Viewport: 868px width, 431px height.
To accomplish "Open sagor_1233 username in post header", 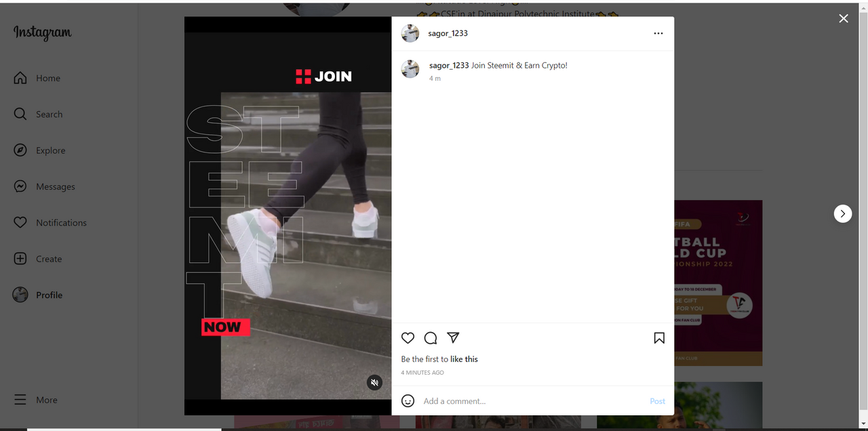I will click(448, 33).
